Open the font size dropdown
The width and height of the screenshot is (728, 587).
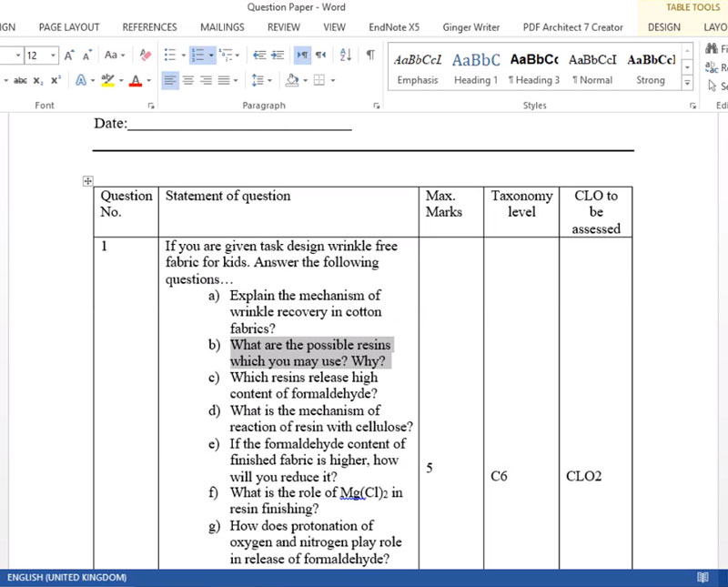click(x=53, y=56)
